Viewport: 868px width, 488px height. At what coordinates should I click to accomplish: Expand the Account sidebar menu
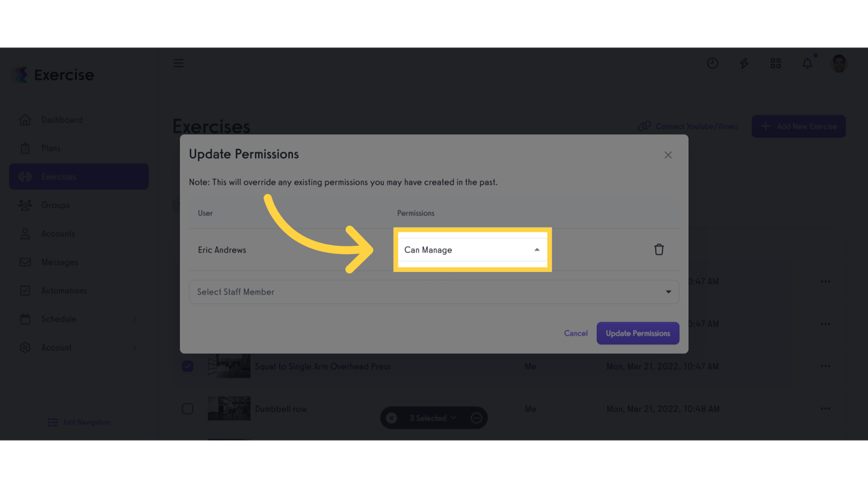coord(57,348)
